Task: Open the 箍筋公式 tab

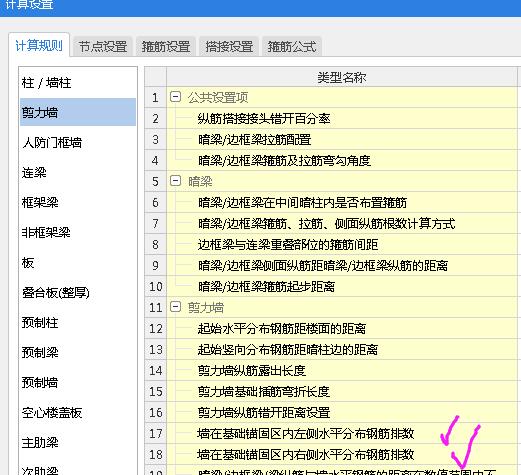Action: point(292,46)
